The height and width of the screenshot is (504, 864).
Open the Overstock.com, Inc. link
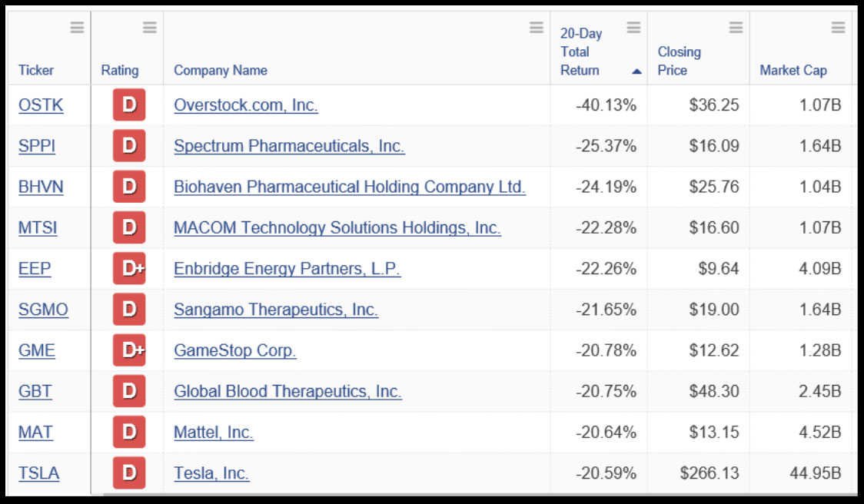[246, 104]
